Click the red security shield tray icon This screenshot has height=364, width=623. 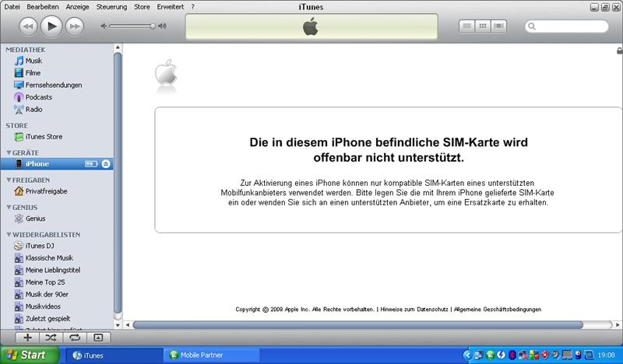pyautogui.click(x=545, y=355)
